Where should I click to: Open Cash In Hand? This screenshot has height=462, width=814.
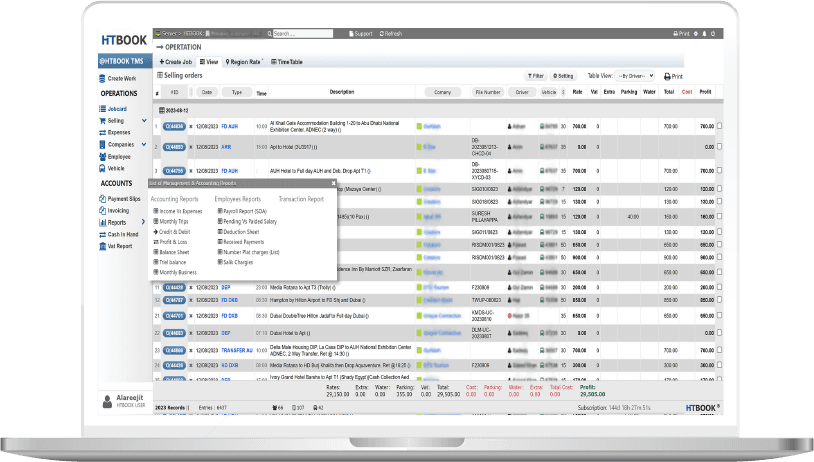pos(119,235)
